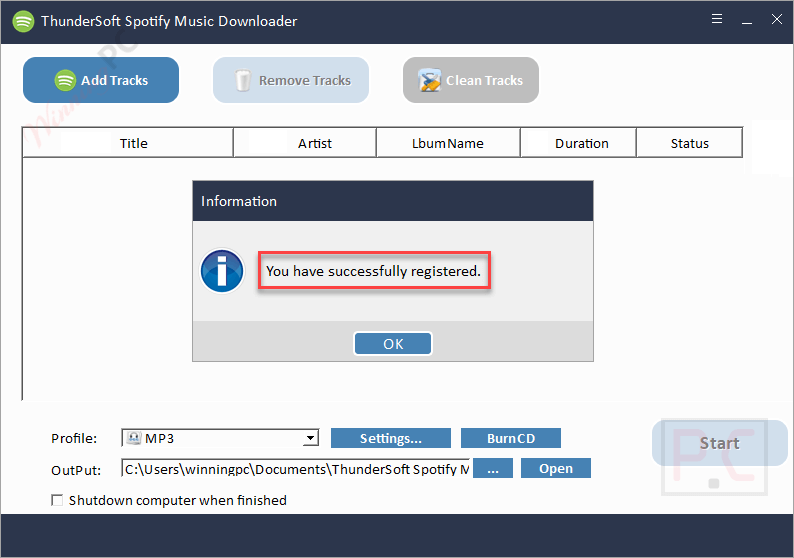Browse for an output folder with the ... button
The image size is (794, 558).
pyautogui.click(x=493, y=468)
